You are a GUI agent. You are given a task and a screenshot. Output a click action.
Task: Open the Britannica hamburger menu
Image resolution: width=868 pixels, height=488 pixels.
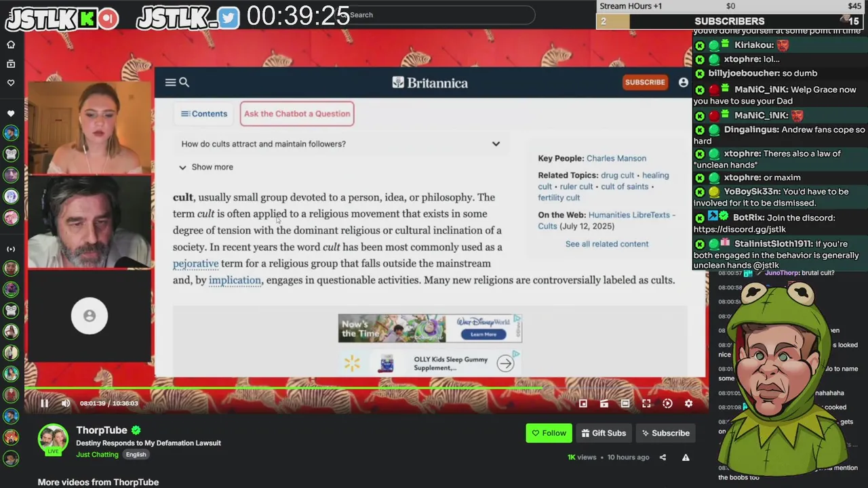tap(170, 83)
